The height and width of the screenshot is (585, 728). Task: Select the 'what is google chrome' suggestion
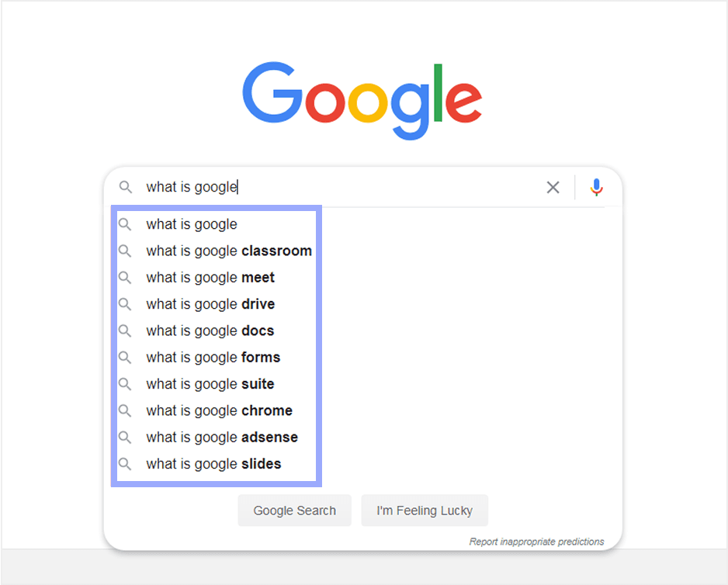click(218, 410)
